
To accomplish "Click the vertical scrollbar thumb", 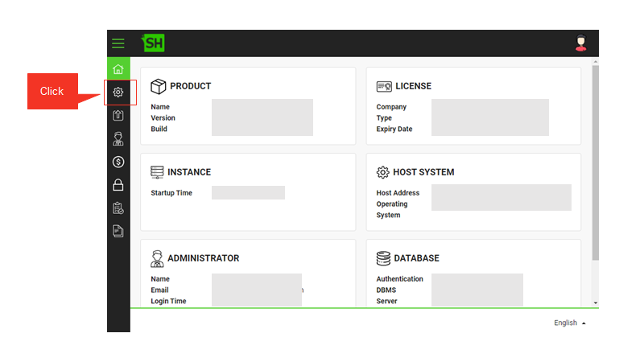I will point(596,162).
